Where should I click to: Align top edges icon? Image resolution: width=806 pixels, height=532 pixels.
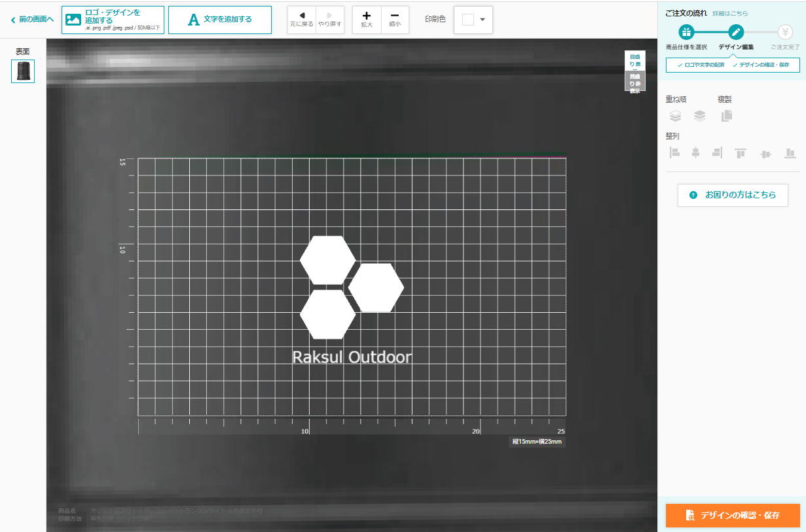tap(741, 153)
